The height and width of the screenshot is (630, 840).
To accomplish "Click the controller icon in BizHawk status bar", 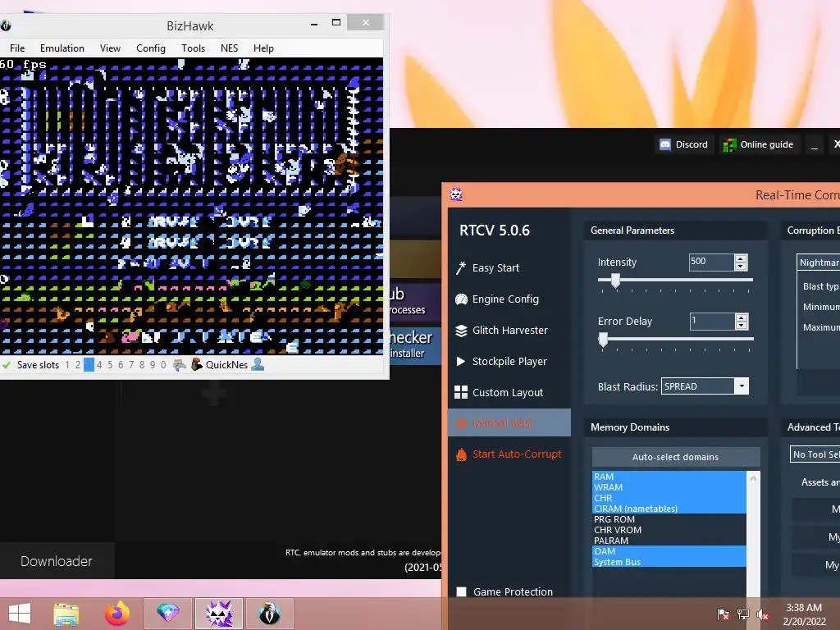I will [x=180, y=365].
